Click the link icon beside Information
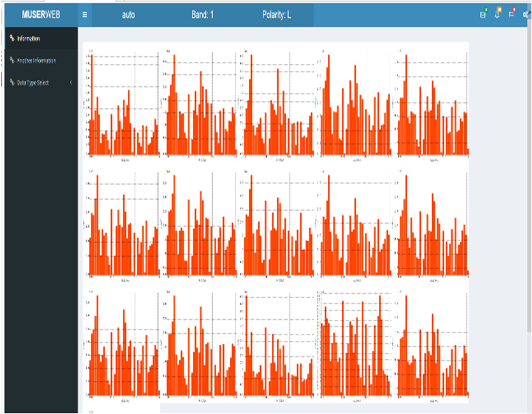This screenshot has width=532, height=414. 12,38
